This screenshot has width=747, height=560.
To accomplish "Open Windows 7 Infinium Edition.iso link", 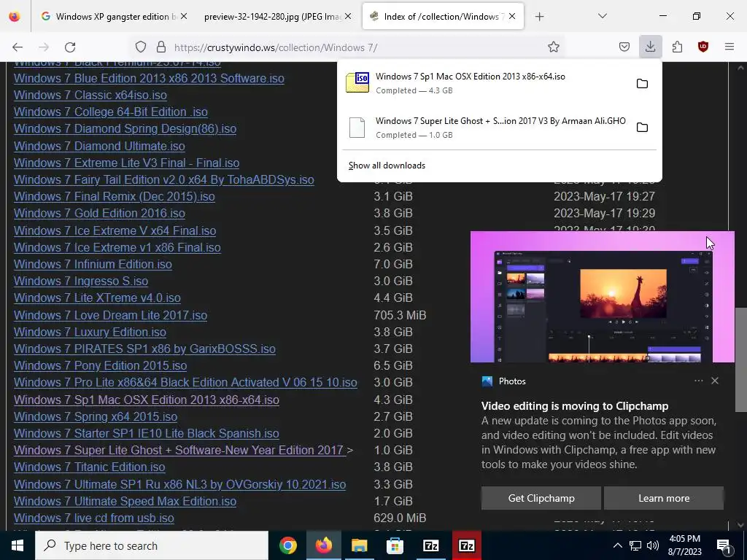I will point(93,264).
